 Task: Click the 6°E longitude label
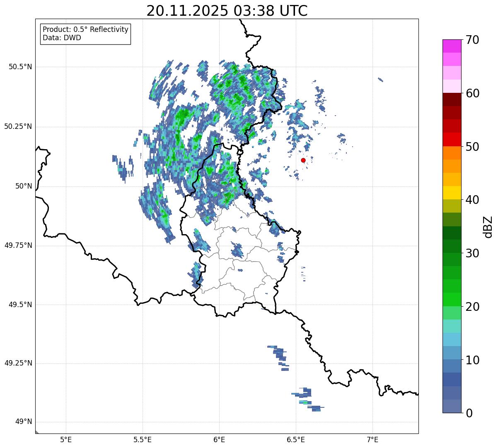219,439
